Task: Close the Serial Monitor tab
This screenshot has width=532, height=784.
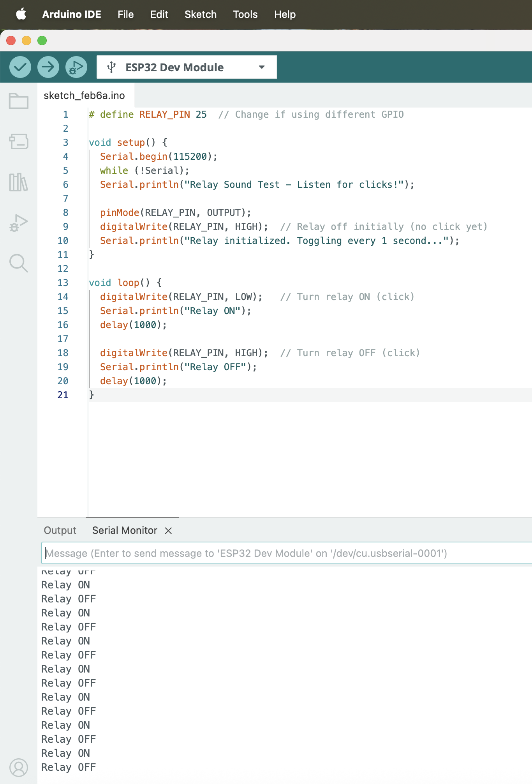Action: point(168,531)
